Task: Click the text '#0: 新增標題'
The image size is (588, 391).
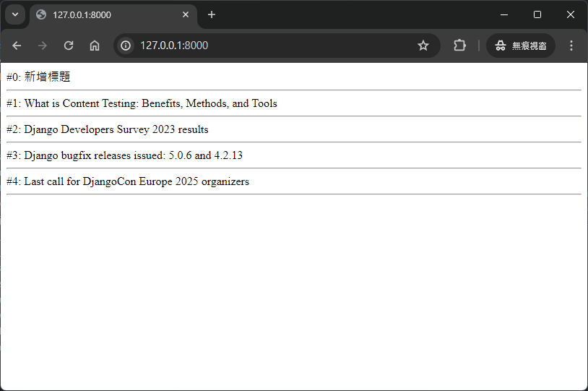Action: (38, 77)
